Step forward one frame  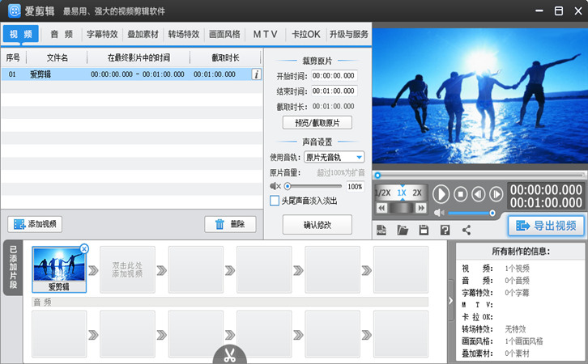tap(496, 193)
